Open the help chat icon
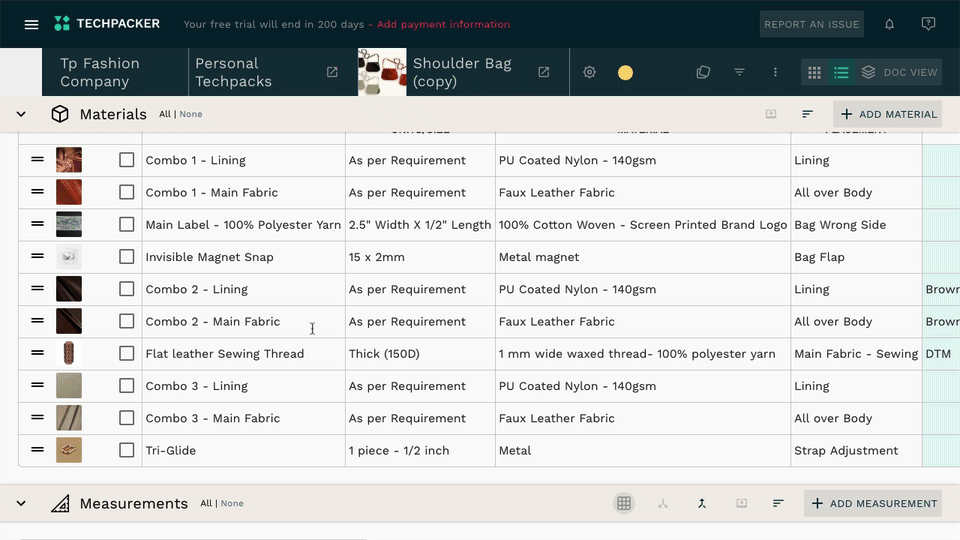Screen dimensions: 960x540 click(x=928, y=24)
